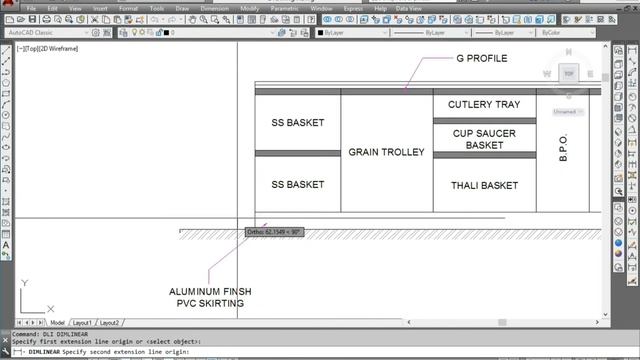Click the horizontal scrollbar thumb
This screenshot has height=360, width=640.
[502, 322]
